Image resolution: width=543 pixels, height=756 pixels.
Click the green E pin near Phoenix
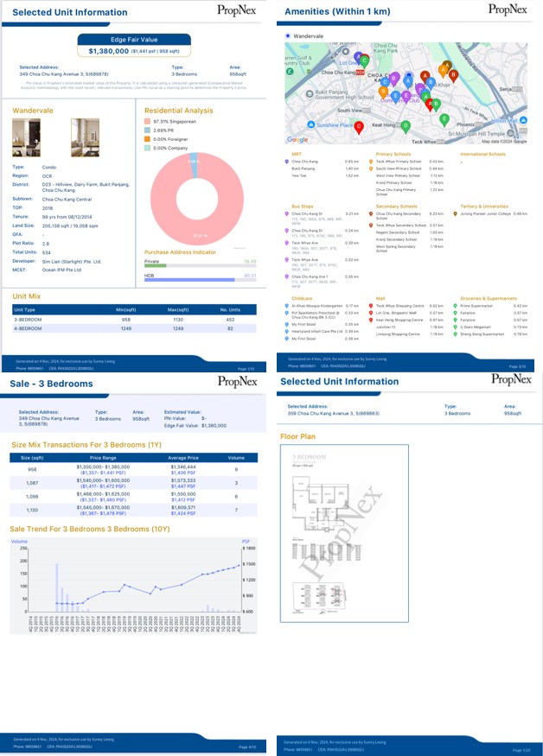point(444,119)
